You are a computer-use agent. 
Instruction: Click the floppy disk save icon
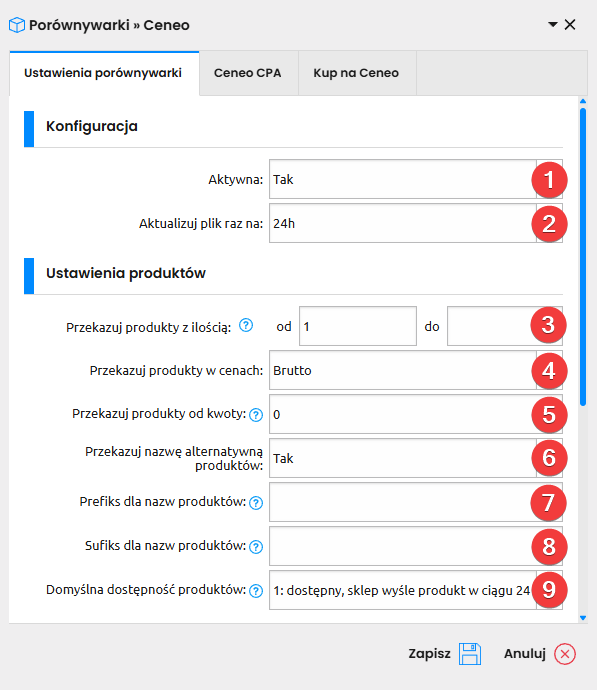point(470,653)
